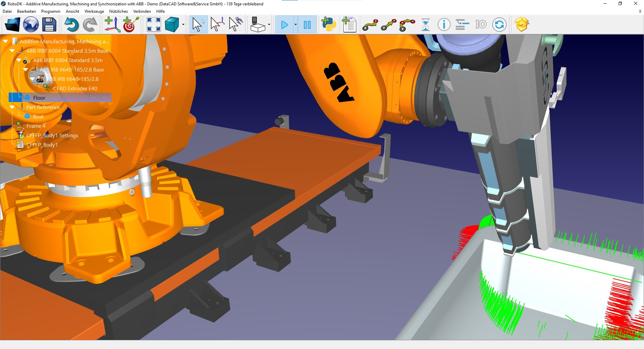Image resolution: width=644 pixels, height=349 pixels.
Task: Click the circular refresh arrows icon
Action: click(x=499, y=24)
